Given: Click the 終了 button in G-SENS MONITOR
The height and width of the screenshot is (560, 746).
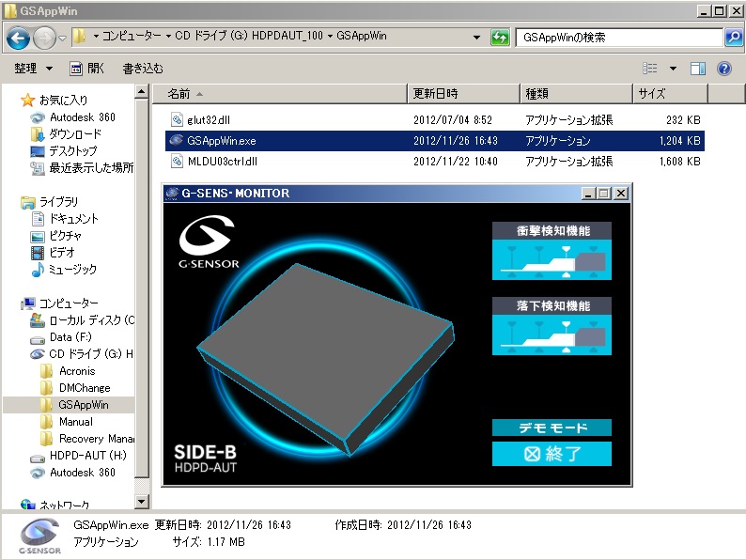Looking at the screenshot, I should point(552,454).
